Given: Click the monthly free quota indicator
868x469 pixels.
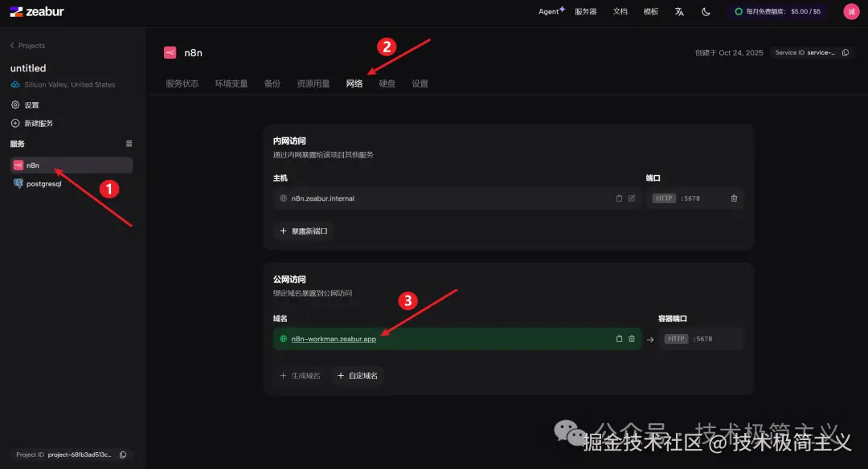Looking at the screenshot, I should tap(776, 11).
